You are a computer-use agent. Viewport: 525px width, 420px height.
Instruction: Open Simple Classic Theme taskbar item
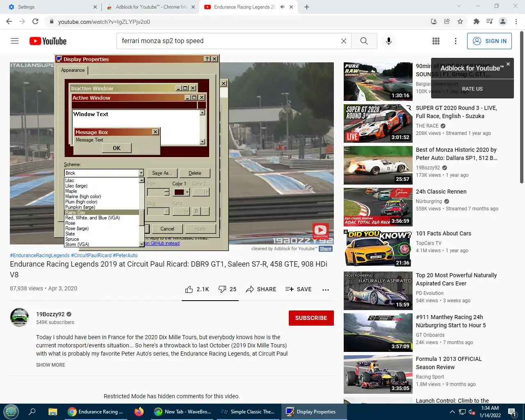(x=248, y=411)
